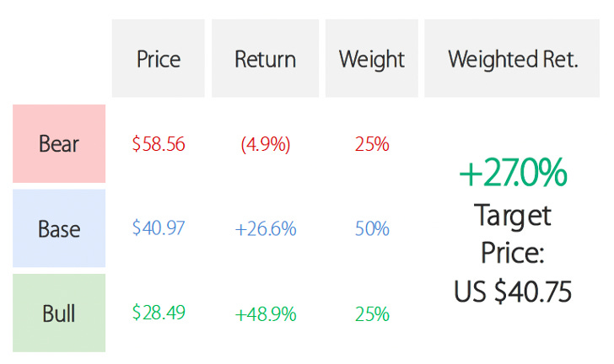The image size is (614, 364).
Task: Select the Bear return (4.9%)
Action: point(266,144)
